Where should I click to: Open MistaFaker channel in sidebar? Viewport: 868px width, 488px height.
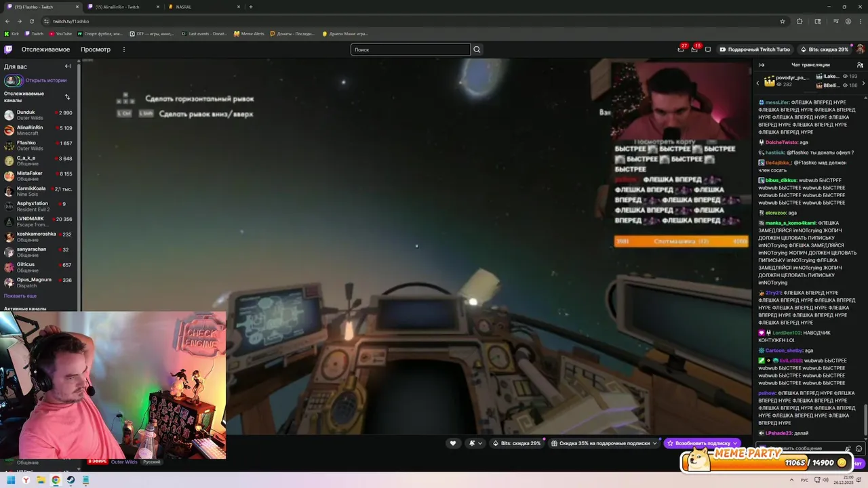pos(39,176)
